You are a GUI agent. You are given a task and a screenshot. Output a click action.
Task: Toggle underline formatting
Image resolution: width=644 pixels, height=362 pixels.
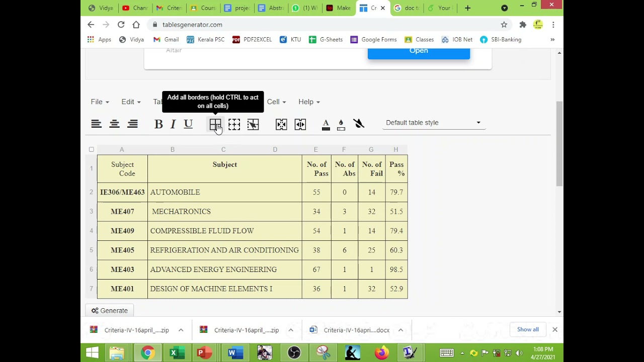188,124
